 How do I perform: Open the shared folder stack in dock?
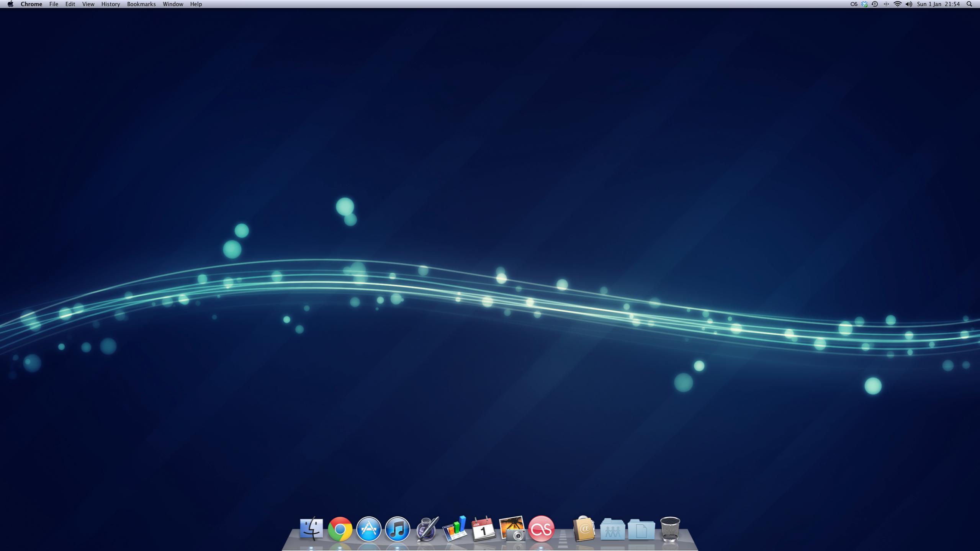612,529
